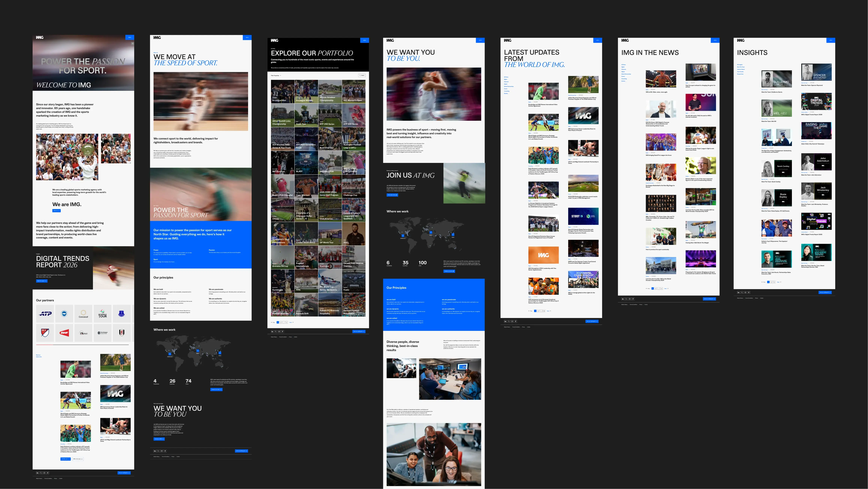Open 'IMG at 65: Older, wiser, more agile' article
Image resolution: width=868 pixels, height=489 pixels.
click(x=661, y=82)
